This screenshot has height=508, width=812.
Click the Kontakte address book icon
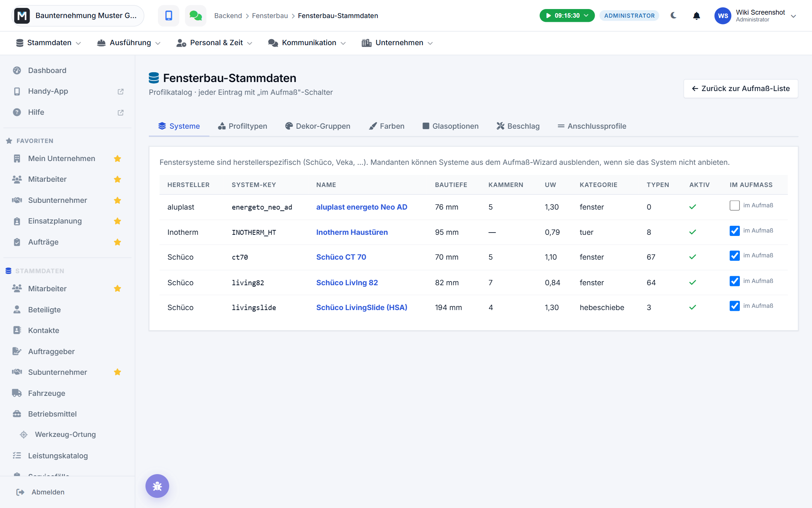(17, 330)
